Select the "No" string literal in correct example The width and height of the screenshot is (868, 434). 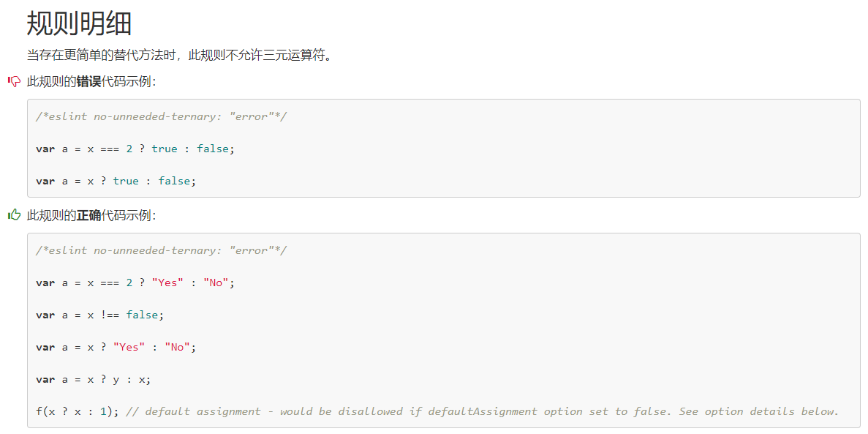(x=219, y=282)
